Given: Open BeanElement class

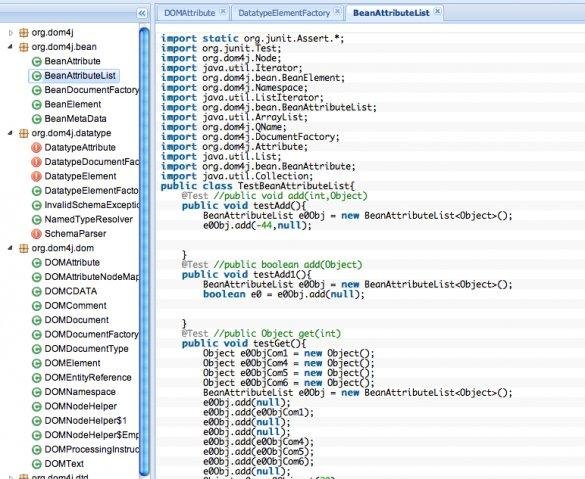Looking at the screenshot, I should pyautogui.click(x=73, y=104).
